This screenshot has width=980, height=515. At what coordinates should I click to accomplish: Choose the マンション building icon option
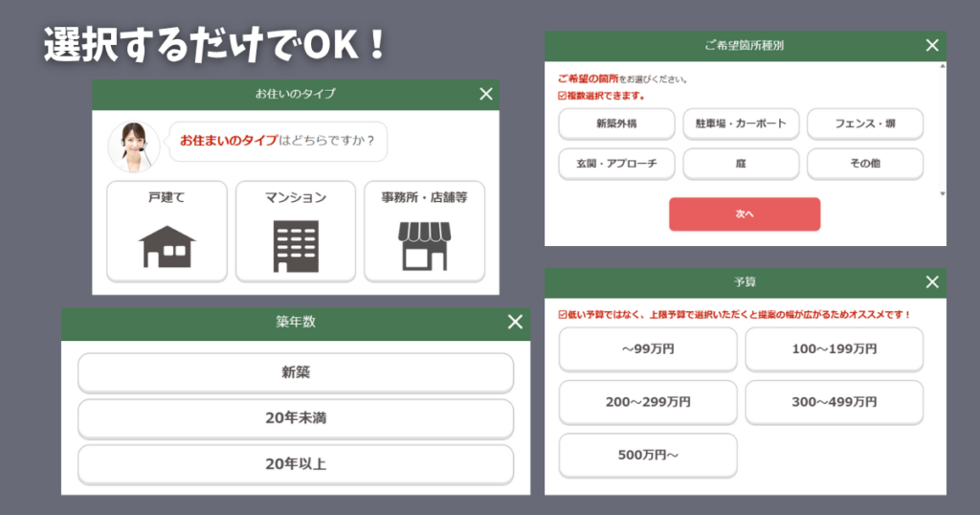(x=295, y=232)
